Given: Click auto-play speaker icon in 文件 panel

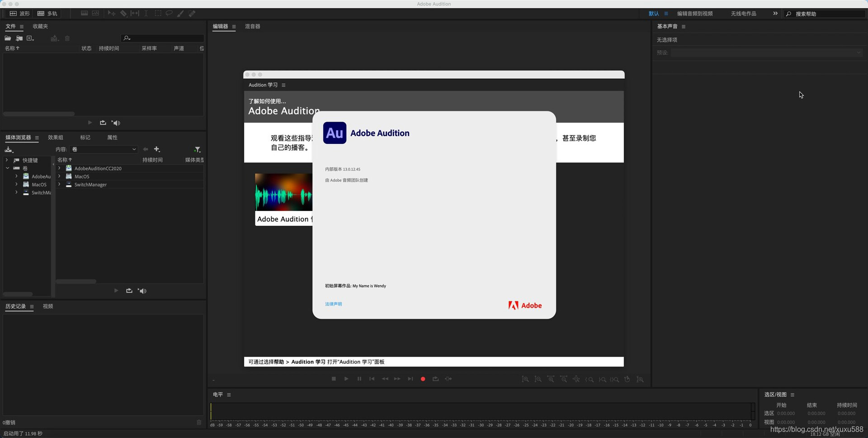Looking at the screenshot, I should click(x=116, y=123).
